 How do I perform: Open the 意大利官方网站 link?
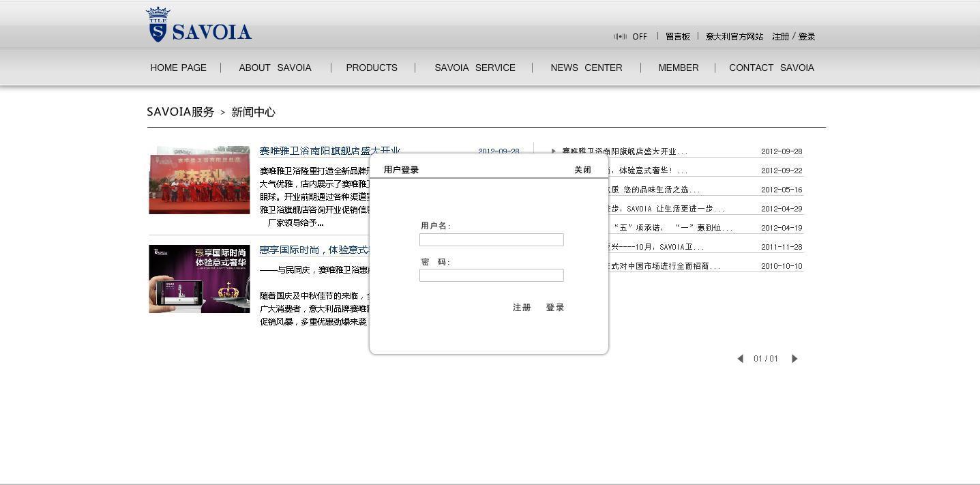(734, 37)
